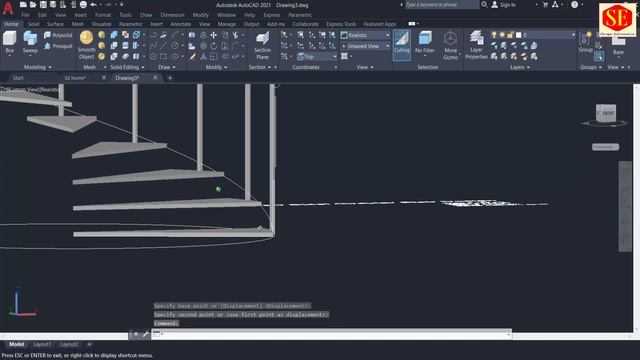Expand the Groups panel

point(591,67)
